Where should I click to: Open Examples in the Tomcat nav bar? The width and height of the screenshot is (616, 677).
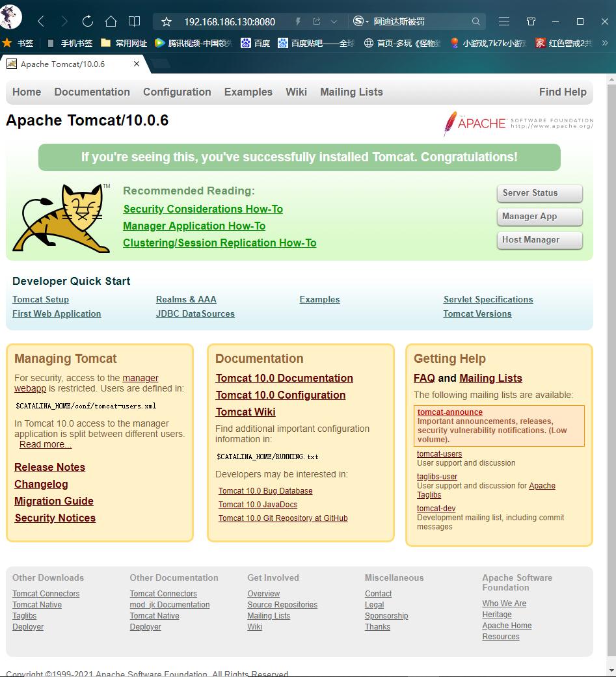pyautogui.click(x=248, y=92)
